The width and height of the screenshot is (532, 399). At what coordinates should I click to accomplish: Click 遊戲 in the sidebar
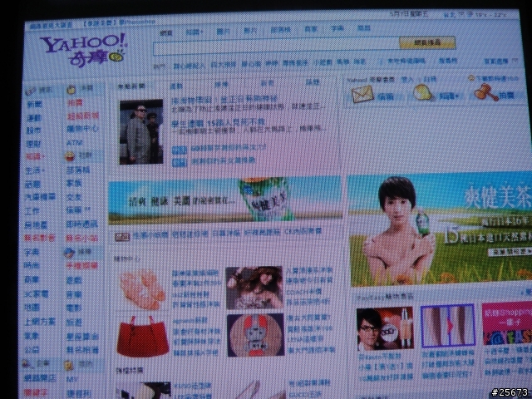pos(74,280)
